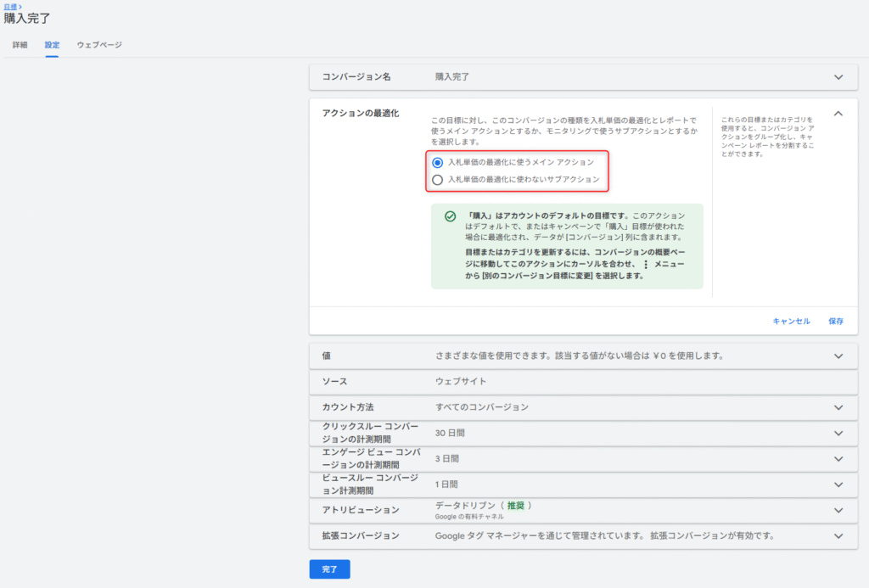Click 購入完了 page heading
This screenshot has width=869, height=588.
(x=27, y=19)
